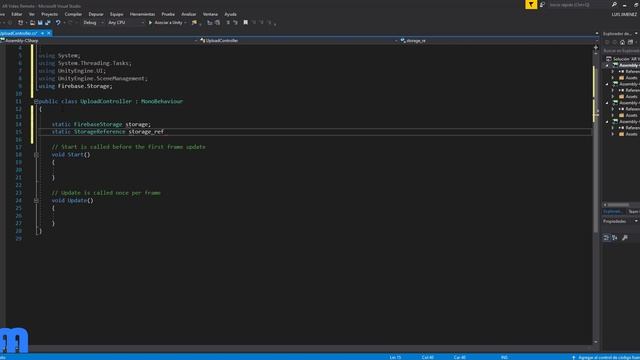This screenshot has height=360, width=640.
Task: Open the Depurar menu
Action: [96, 14]
